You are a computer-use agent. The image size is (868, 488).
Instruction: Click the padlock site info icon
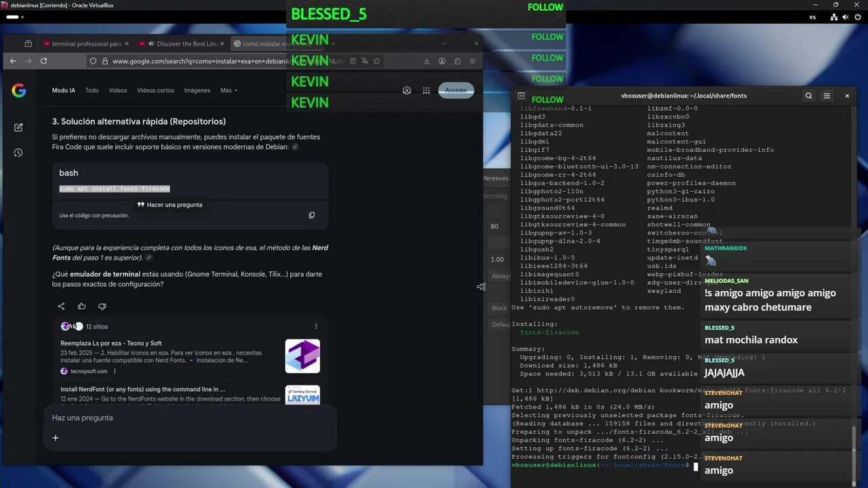105,61
